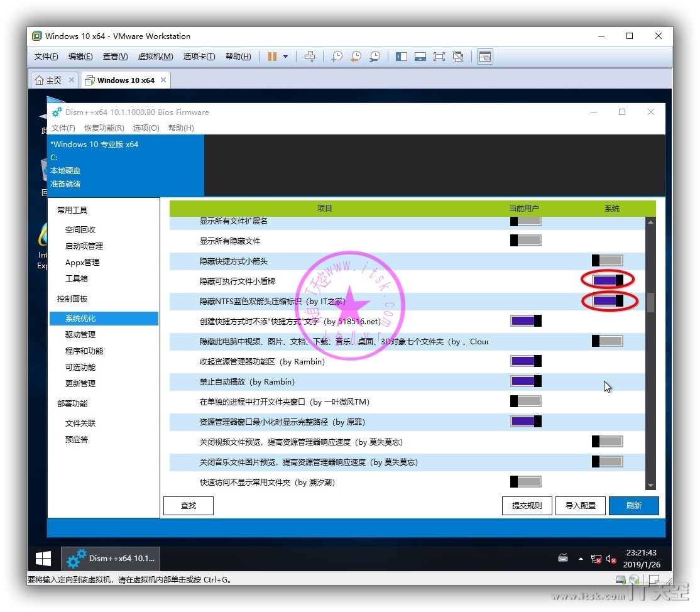Open Dism++ 文件(F) menu
The width and height of the screenshot is (700, 612).
pos(63,128)
